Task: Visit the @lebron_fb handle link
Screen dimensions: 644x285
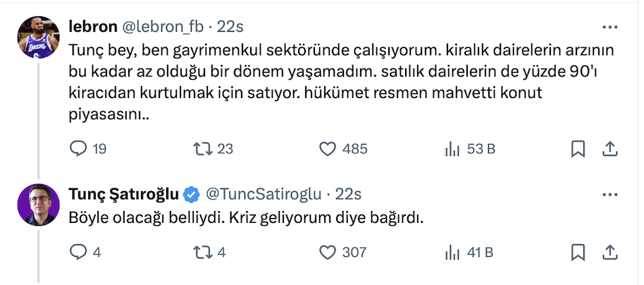Action: pyautogui.click(x=163, y=27)
